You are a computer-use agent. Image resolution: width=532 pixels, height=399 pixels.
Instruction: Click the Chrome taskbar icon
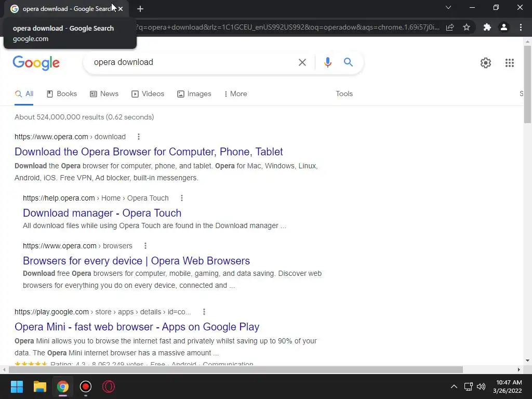pos(63,387)
